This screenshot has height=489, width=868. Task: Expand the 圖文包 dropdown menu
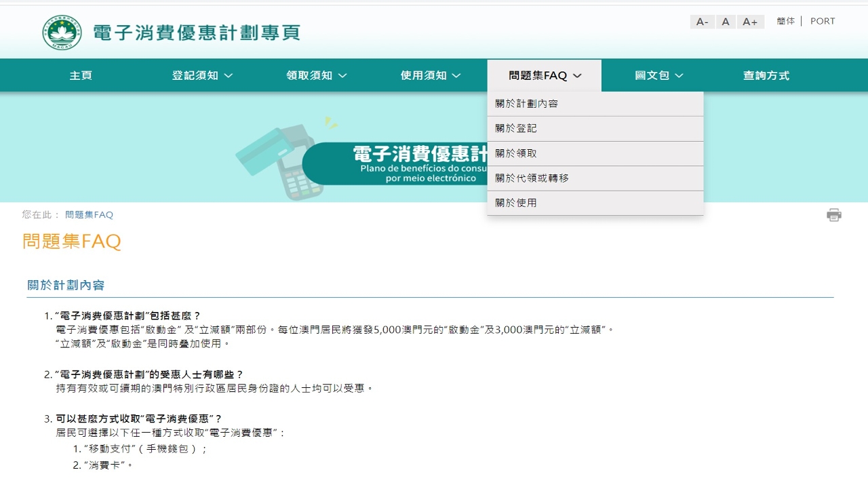(x=658, y=75)
